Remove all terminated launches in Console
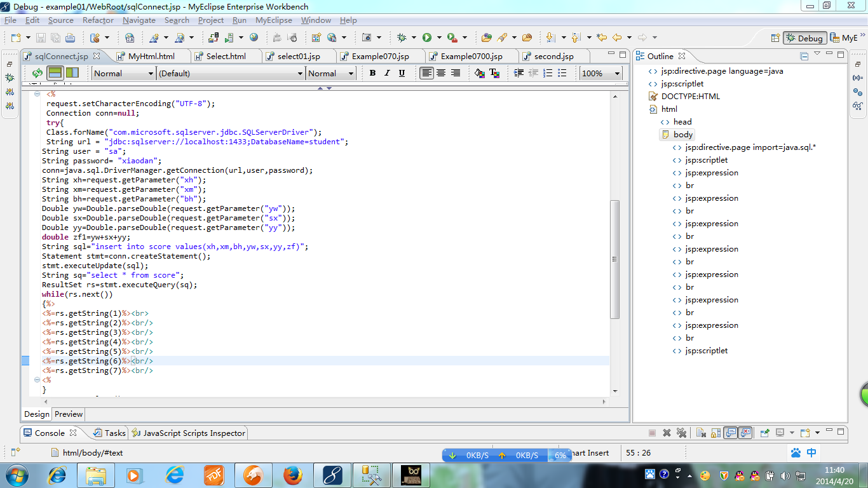 [682, 433]
